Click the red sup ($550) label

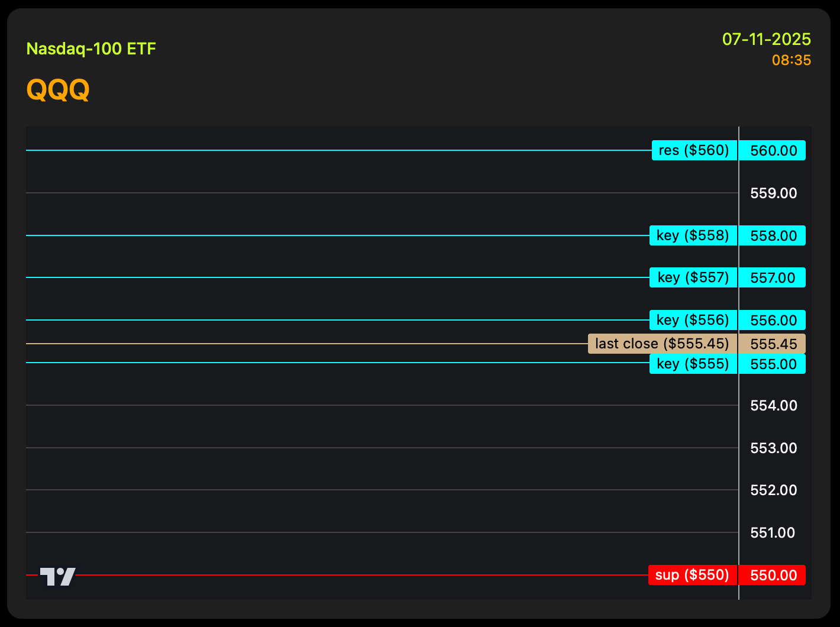point(692,575)
